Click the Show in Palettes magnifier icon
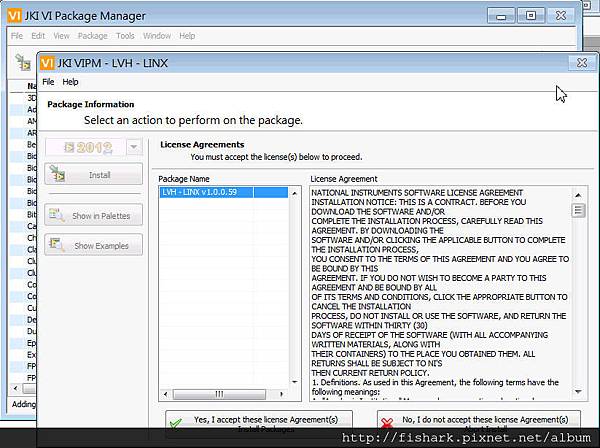The width and height of the screenshot is (600, 448). coord(57,215)
